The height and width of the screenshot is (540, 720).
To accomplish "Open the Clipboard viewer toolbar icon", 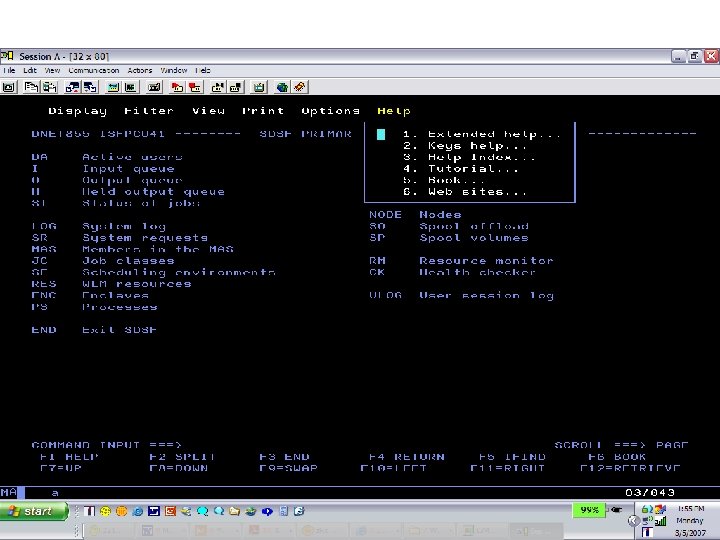I will (x=259, y=87).
